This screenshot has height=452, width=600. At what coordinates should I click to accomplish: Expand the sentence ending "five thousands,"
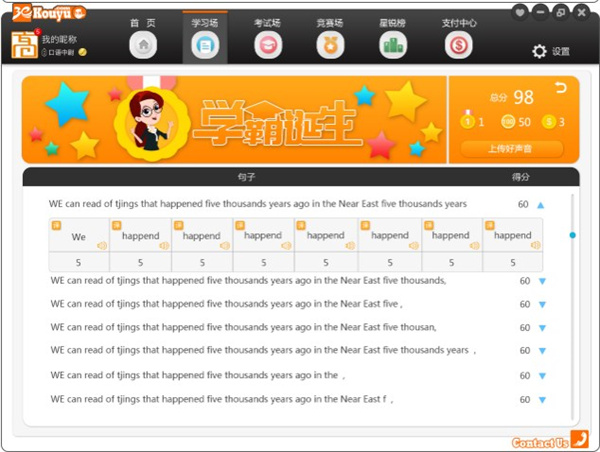pyautogui.click(x=542, y=281)
